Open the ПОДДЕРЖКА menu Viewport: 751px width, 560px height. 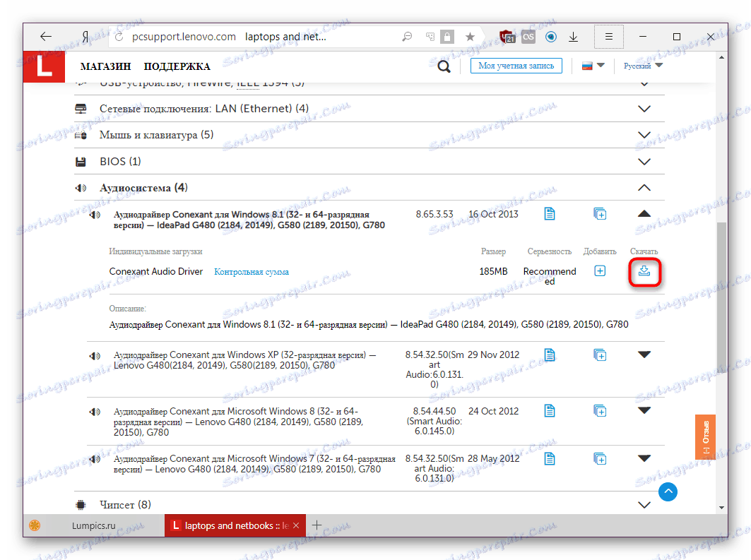177,66
